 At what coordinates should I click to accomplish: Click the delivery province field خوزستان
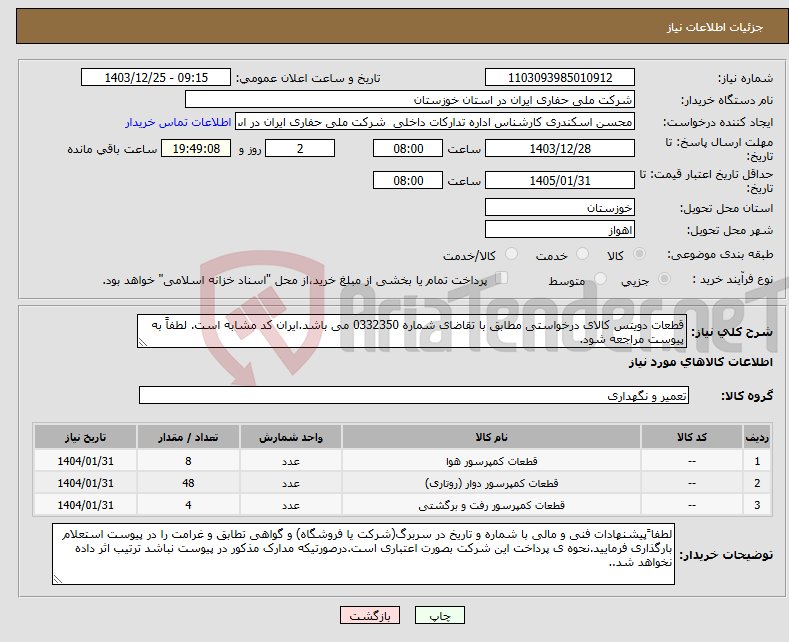coord(560,207)
